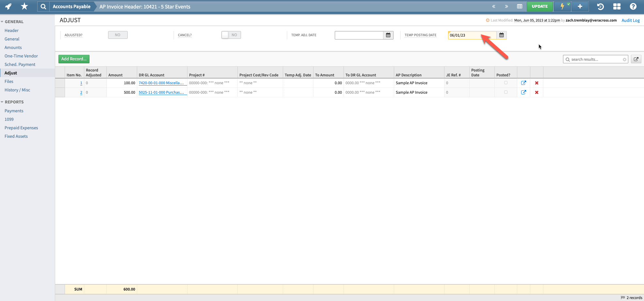Click the search magnifier icon

click(43, 6)
